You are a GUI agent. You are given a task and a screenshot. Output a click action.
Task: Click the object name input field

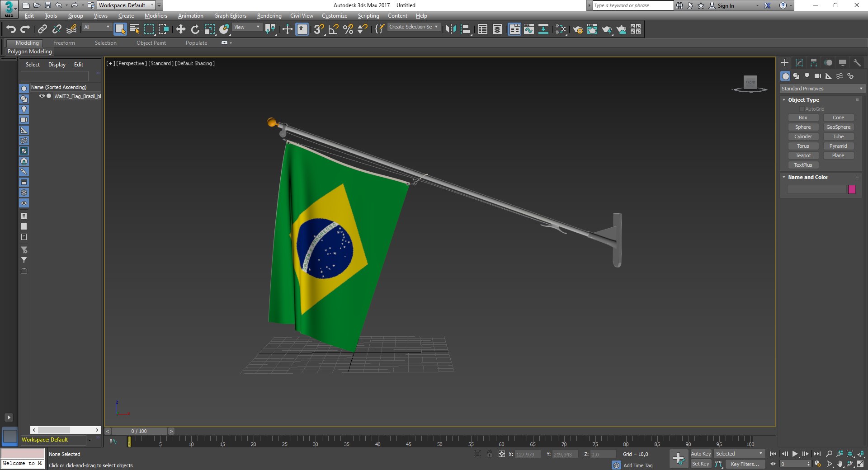(816, 189)
